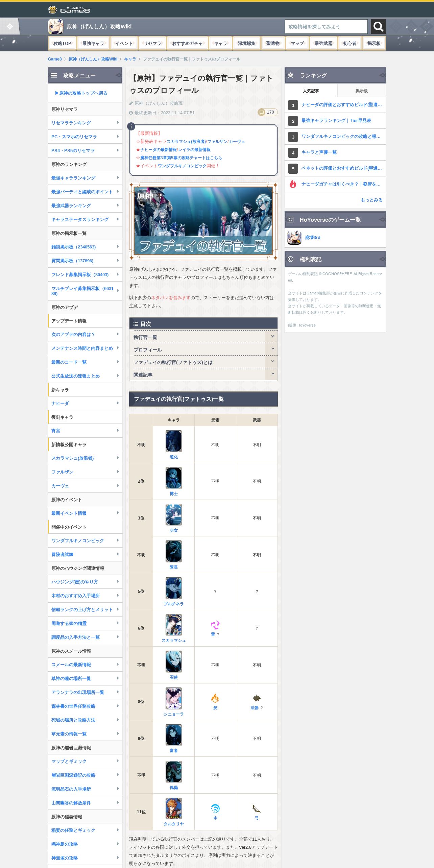Open 魔神任務第3章第5幕の攻略チャート link
Screen dimensions: 434x868
(x=181, y=158)
